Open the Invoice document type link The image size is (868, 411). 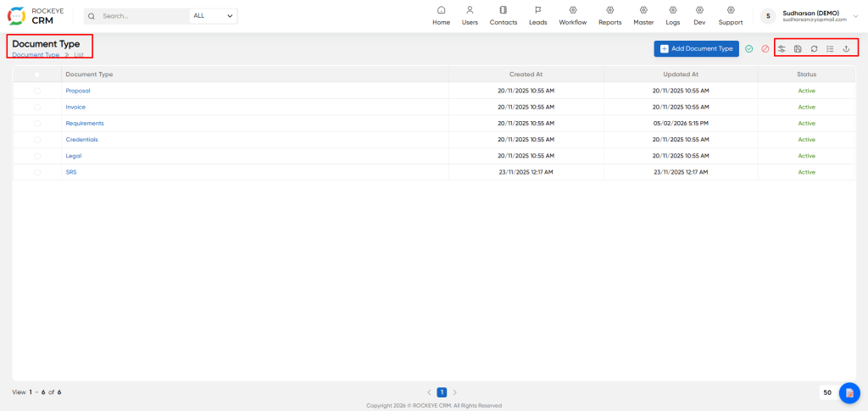(75, 107)
